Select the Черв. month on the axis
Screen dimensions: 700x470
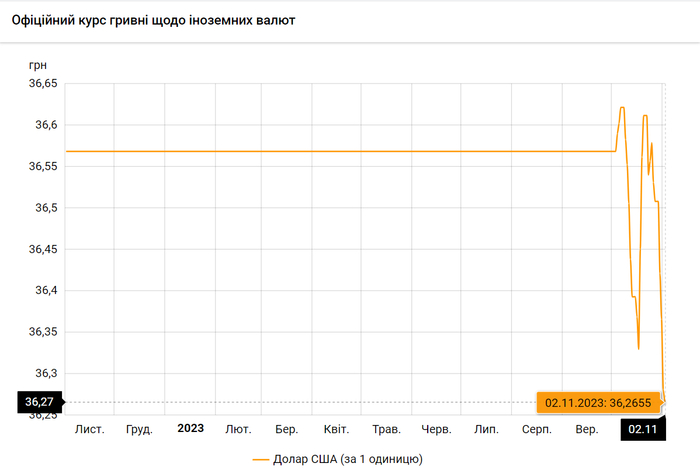(x=437, y=429)
